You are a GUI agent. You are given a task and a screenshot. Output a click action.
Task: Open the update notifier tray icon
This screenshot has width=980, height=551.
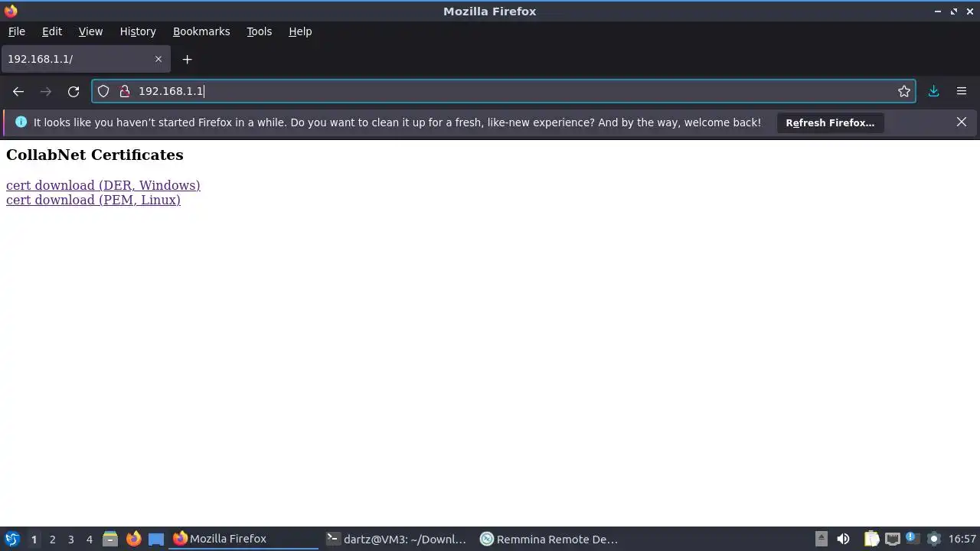[x=912, y=539]
